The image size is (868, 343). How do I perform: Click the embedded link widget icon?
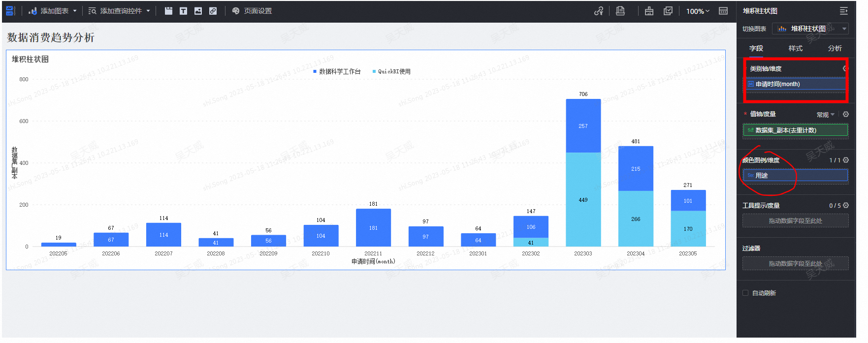(213, 11)
